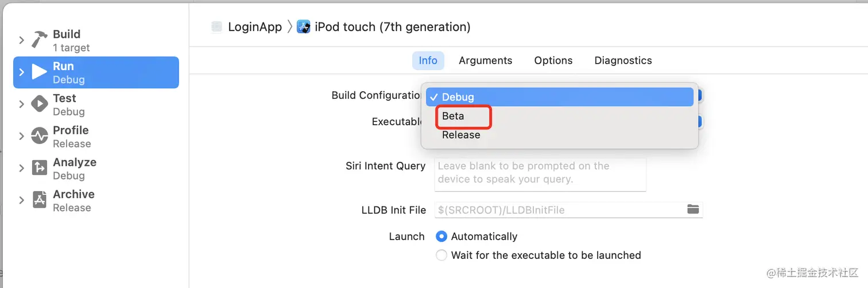Expand the Archive action chevron
Image resolution: width=868 pixels, height=288 pixels.
[x=21, y=200]
